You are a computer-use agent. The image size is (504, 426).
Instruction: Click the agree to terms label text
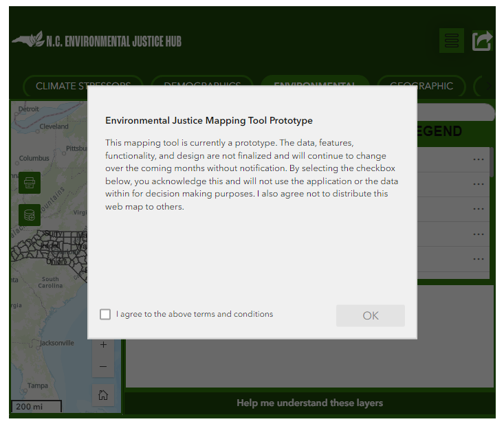(x=195, y=314)
